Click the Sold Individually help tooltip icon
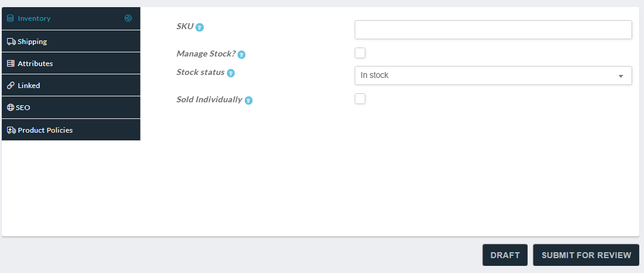The height and width of the screenshot is (273, 644). (248, 101)
